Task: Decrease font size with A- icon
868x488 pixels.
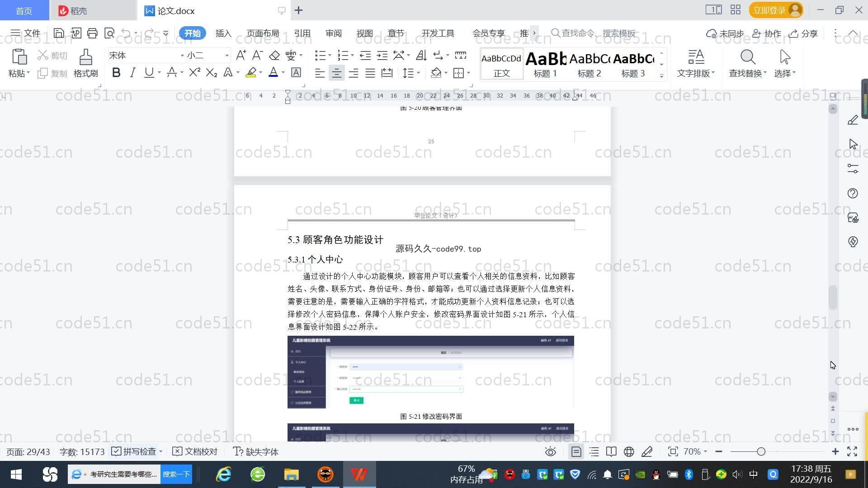Action: click(258, 55)
